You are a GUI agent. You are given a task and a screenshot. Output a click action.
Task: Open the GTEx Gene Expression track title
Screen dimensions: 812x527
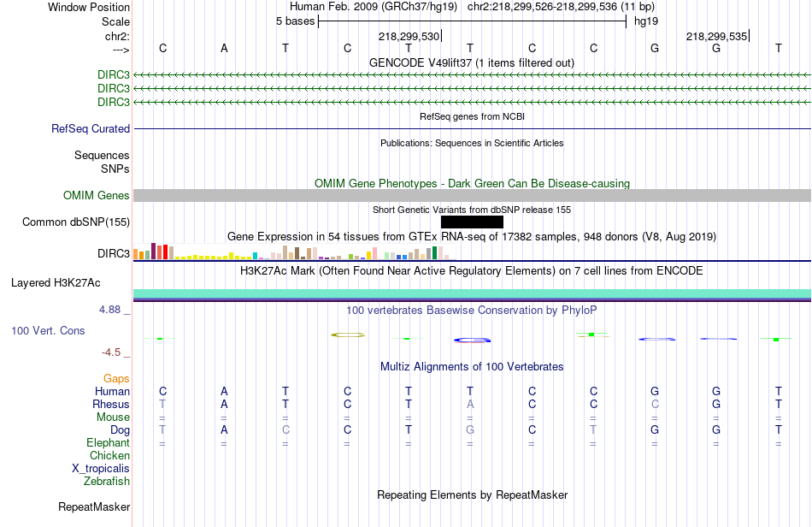click(472, 237)
